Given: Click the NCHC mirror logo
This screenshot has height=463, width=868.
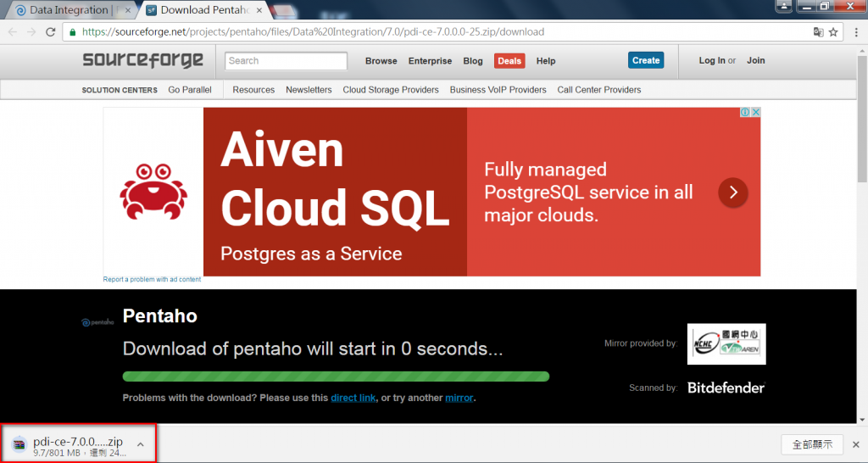Looking at the screenshot, I should click(x=726, y=344).
